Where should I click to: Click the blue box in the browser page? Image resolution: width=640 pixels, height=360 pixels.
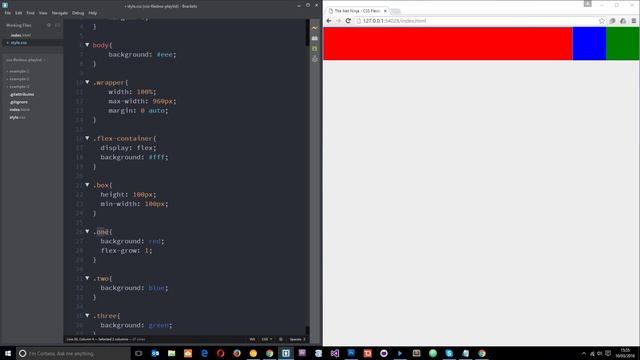pos(589,44)
